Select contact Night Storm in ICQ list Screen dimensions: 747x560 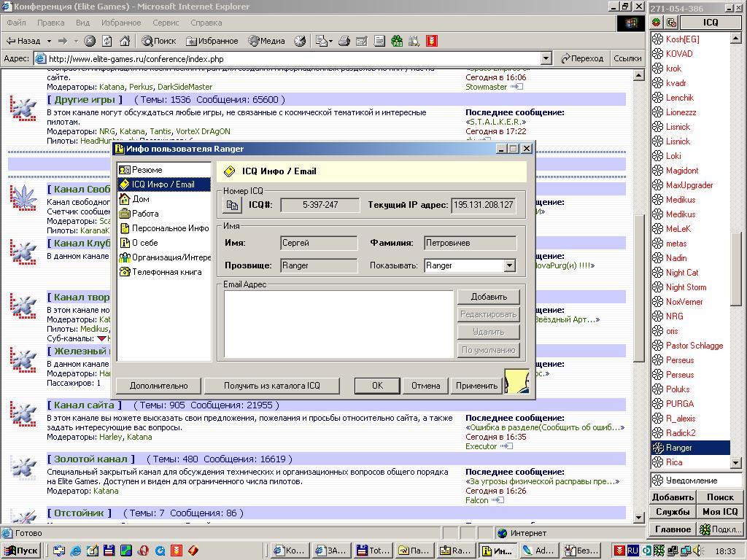(686, 287)
